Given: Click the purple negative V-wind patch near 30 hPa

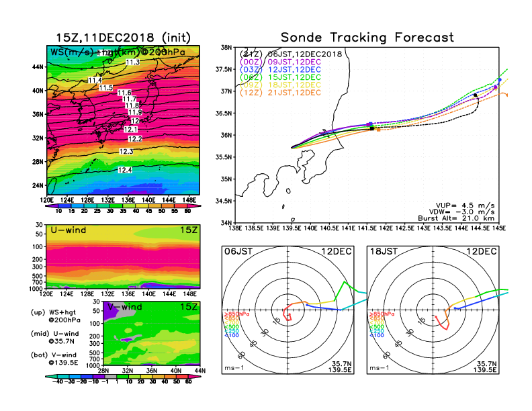Looking at the screenshot, I should 109,311.
